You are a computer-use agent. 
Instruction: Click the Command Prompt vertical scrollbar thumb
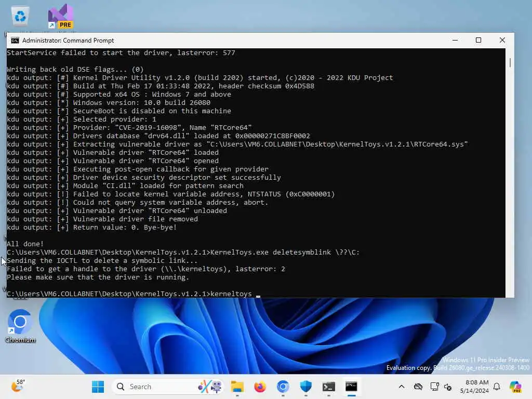point(510,62)
